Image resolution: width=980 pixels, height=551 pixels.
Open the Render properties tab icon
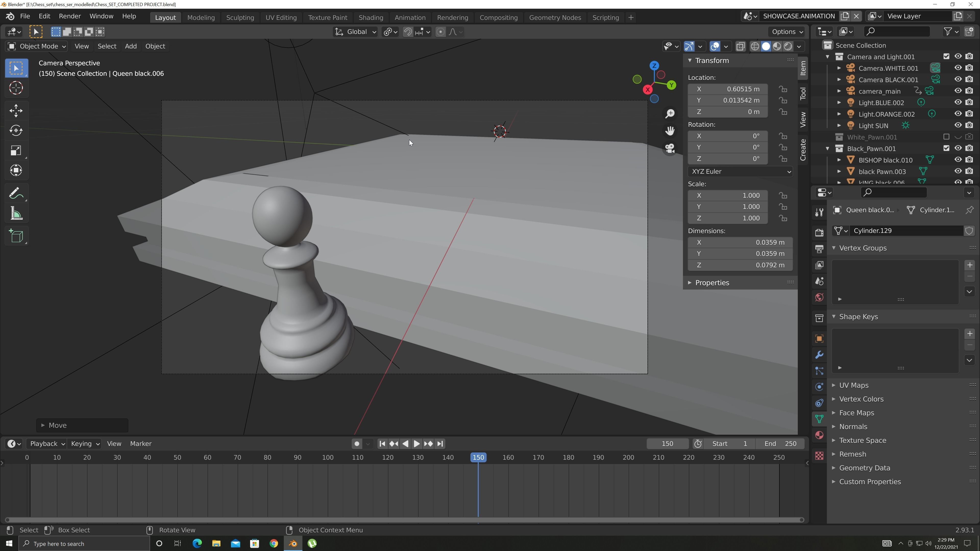pos(819,232)
